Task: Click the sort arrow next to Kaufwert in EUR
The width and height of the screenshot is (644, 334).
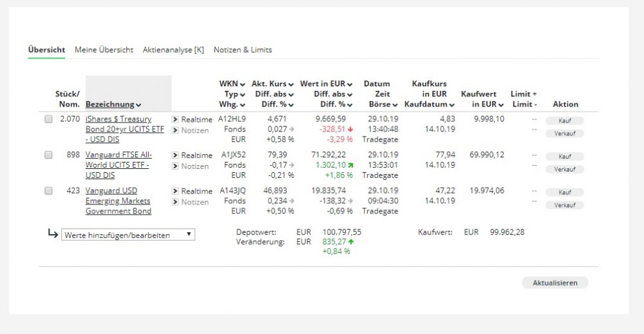Action: (x=501, y=104)
